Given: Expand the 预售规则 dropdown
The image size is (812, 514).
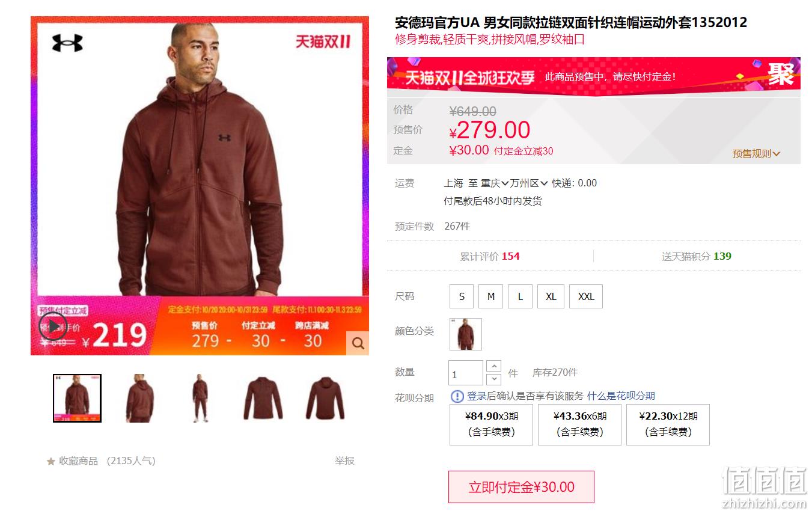Looking at the screenshot, I should 756,154.
